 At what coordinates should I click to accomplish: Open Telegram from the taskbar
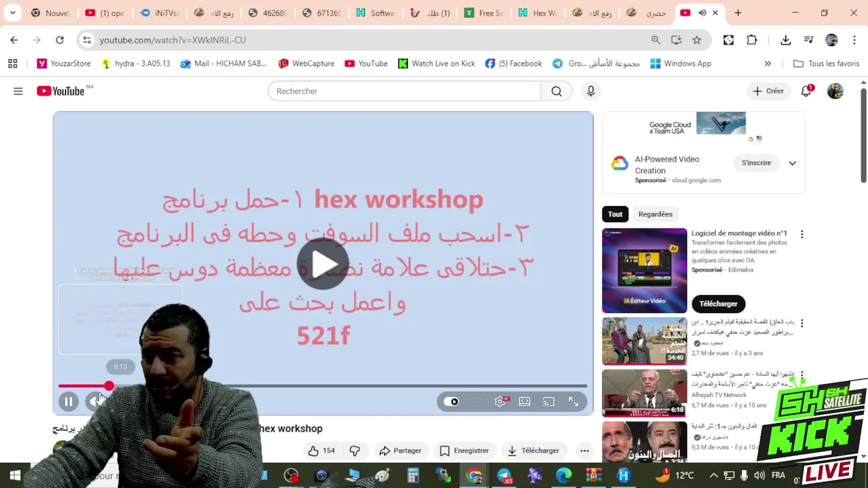tap(505, 476)
